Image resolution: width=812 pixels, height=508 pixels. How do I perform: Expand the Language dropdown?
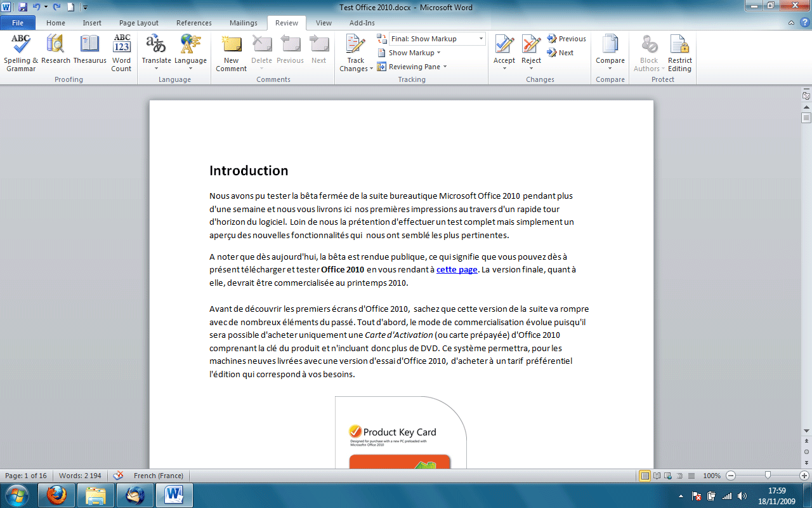click(x=190, y=69)
